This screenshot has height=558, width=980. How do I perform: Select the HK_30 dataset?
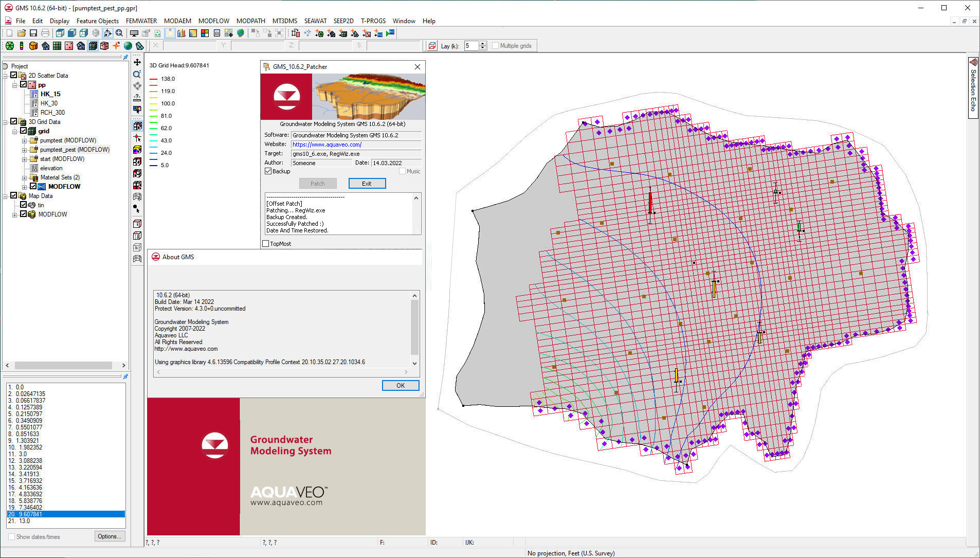(x=49, y=103)
